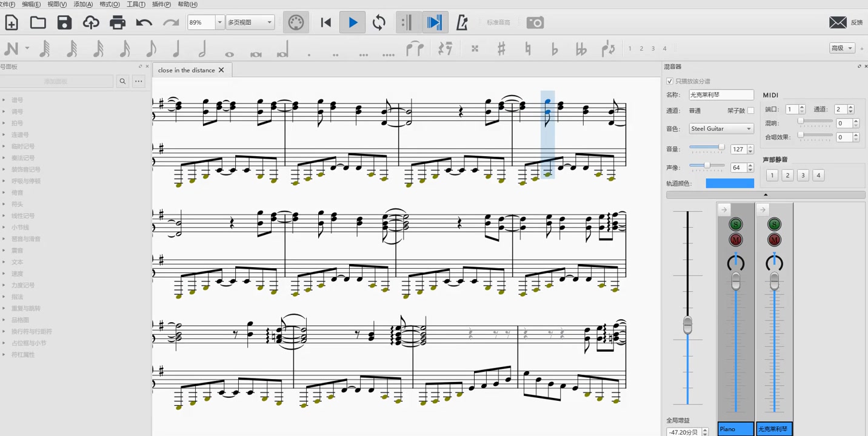Collapse mixer details with the triangle bar
The image size is (868, 436).
pos(766,195)
